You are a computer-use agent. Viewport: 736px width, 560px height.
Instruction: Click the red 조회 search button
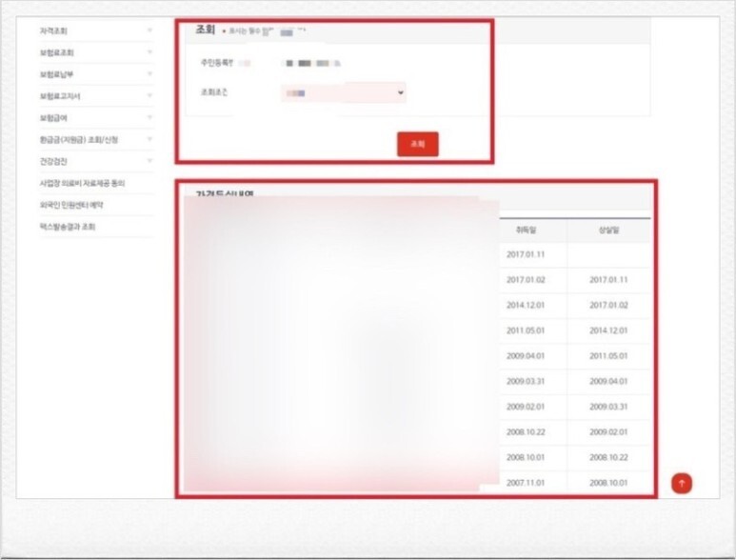pyautogui.click(x=418, y=144)
